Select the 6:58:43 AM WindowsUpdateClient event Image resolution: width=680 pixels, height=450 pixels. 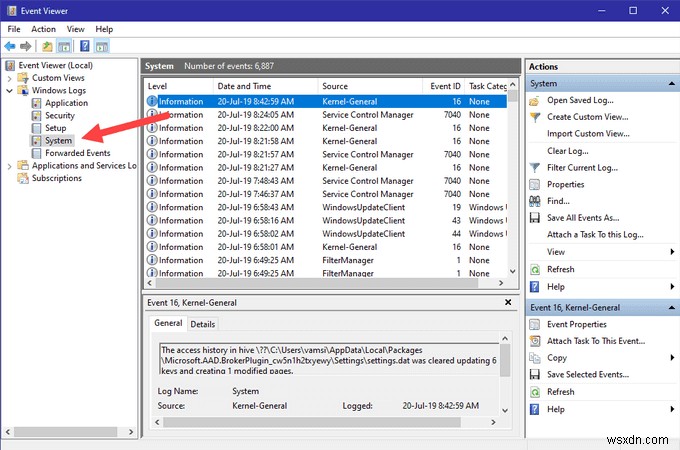click(326, 208)
